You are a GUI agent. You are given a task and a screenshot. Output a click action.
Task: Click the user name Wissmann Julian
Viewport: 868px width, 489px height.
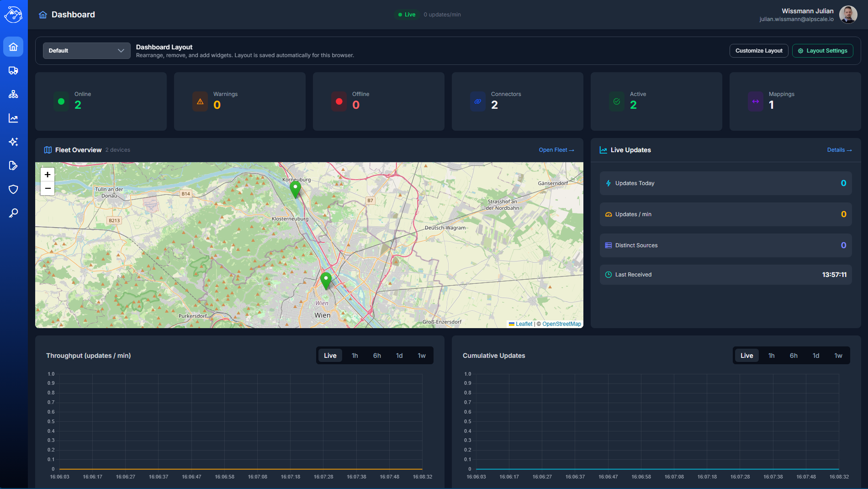click(808, 11)
